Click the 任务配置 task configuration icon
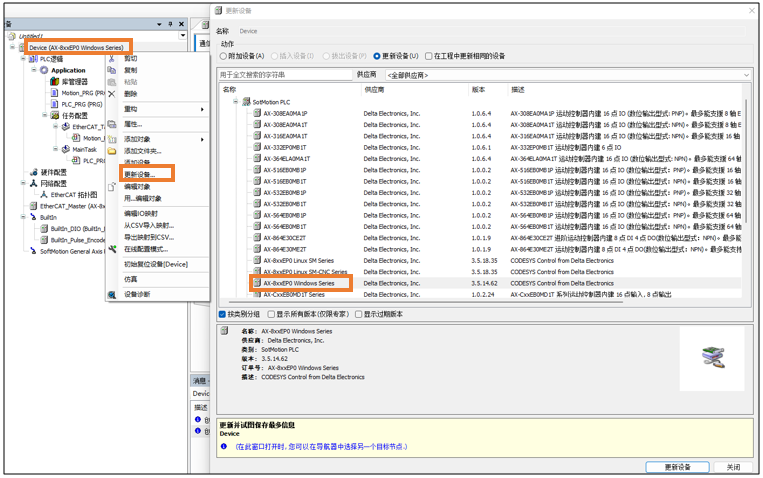 coord(56,115)
